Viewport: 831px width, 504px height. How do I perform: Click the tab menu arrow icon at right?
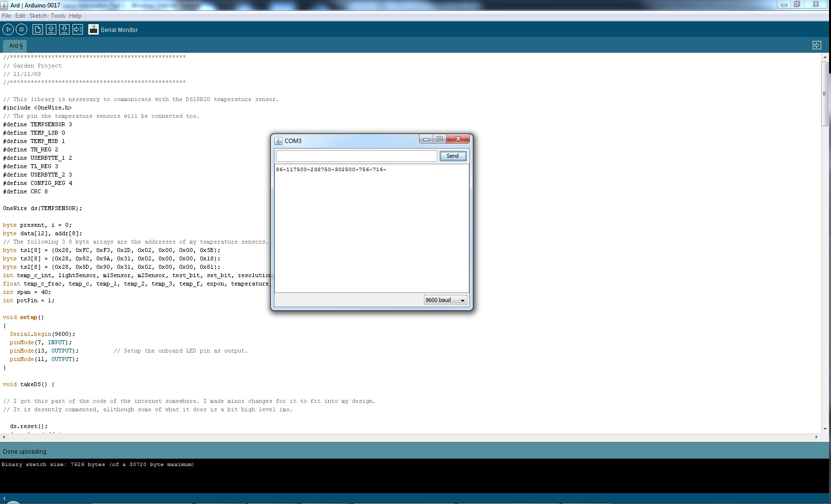coord(817,45)
